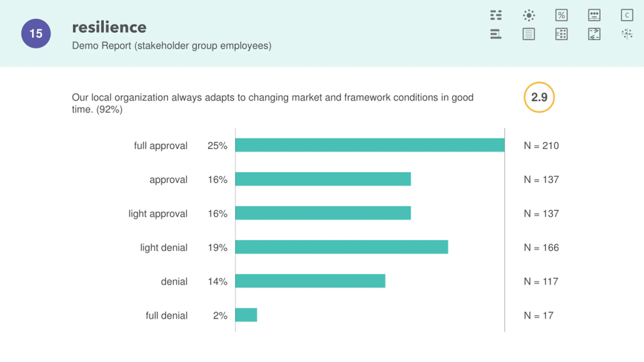
Task: Select the percent box view icon
Action: (561, 15)
